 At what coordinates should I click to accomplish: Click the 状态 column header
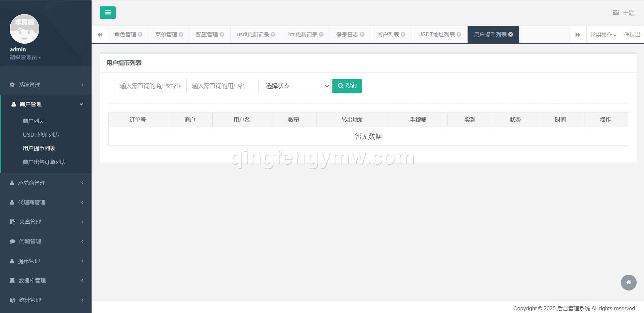pos(515,120)
